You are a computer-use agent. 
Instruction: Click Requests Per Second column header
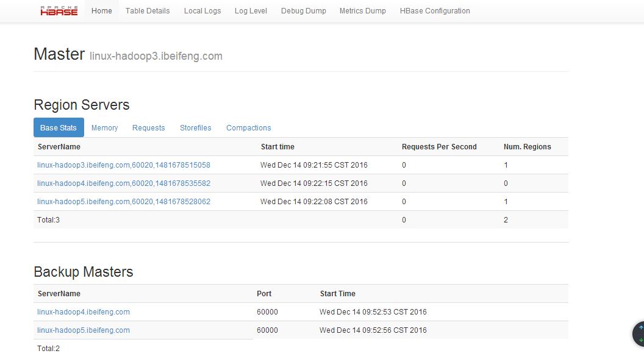439,147
